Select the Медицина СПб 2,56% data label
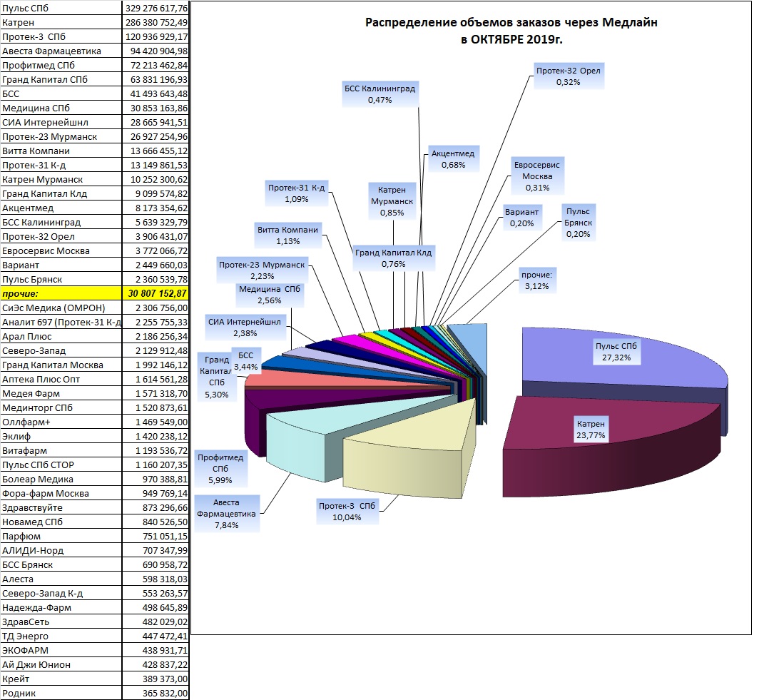The height and width of the screenshot is (700, 759). point(270,295)
